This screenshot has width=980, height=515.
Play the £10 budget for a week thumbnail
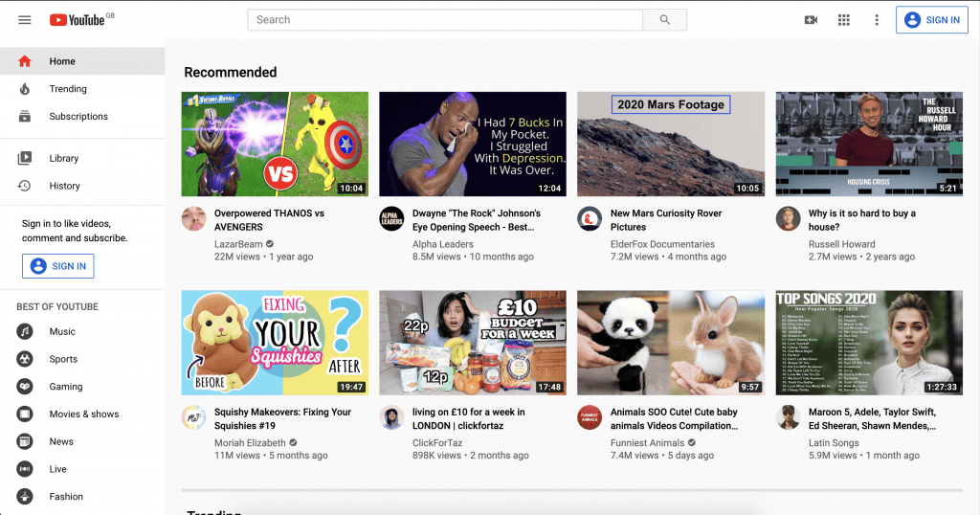click(x=473, y=343)
